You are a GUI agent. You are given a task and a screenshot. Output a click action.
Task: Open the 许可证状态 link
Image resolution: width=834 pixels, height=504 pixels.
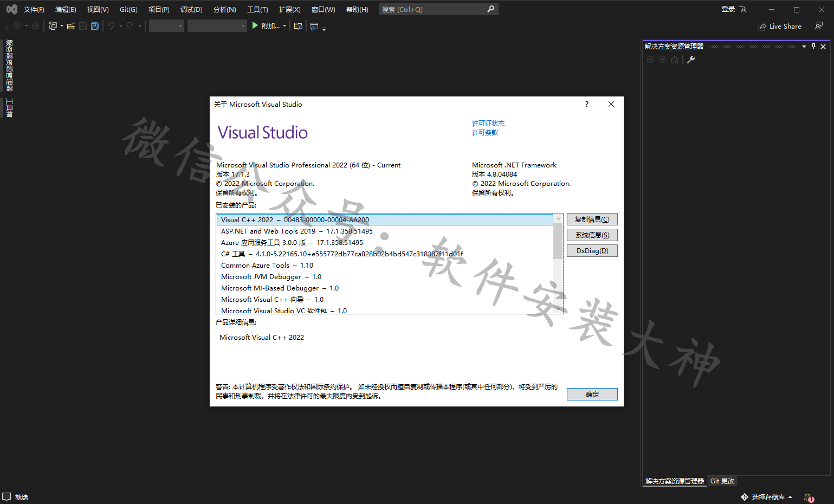click(x=488, y=124)
